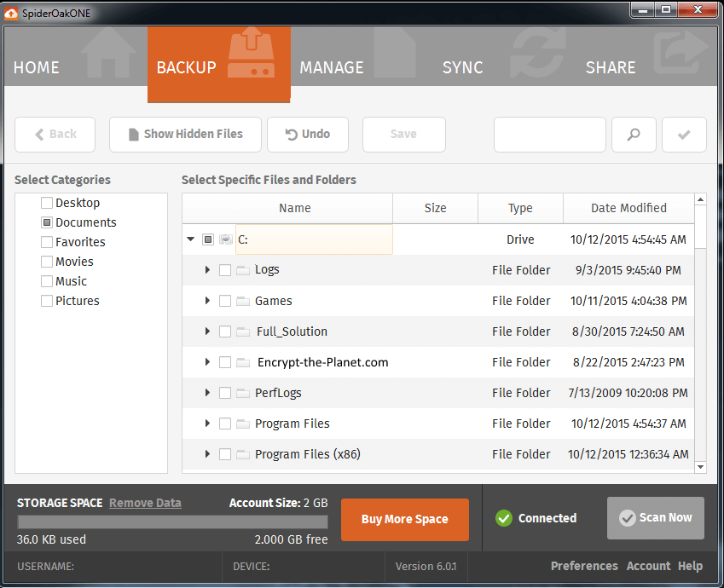Click the C: drive icon
This screenshot has height=588, width=724.
[x=226, y=239]
